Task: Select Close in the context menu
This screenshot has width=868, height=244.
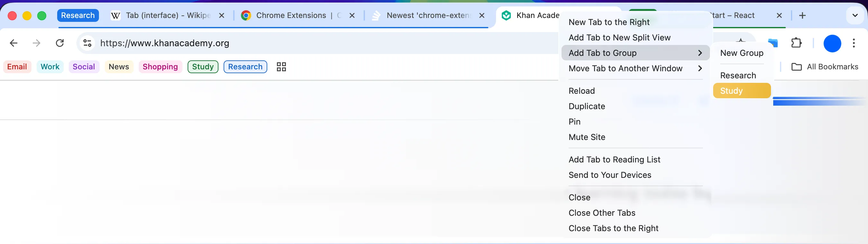Action: click(635, 197)
